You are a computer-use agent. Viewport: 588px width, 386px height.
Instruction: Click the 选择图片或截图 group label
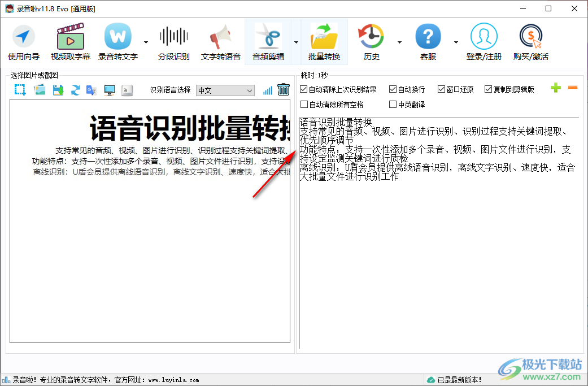tap(34, 75)
